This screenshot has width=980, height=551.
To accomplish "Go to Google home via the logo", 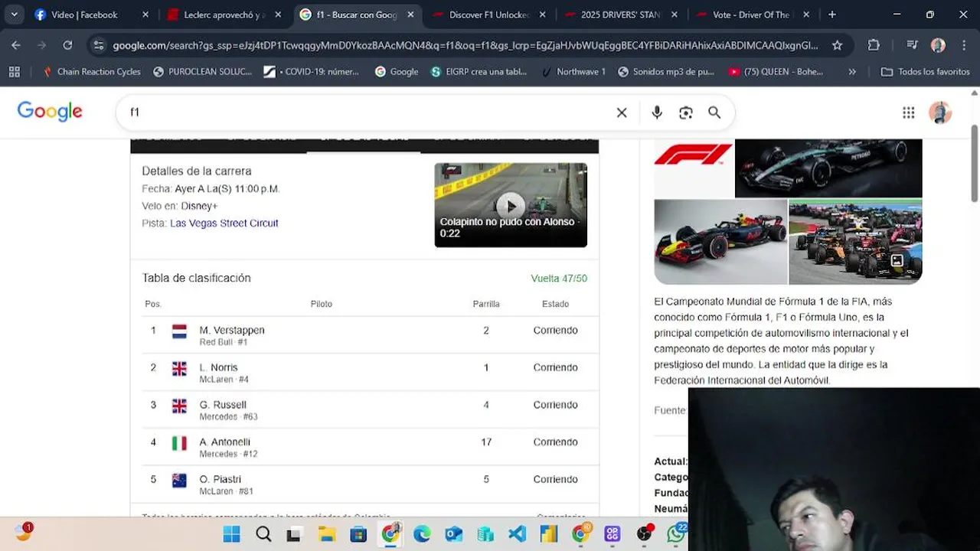I will click(50, 112).
